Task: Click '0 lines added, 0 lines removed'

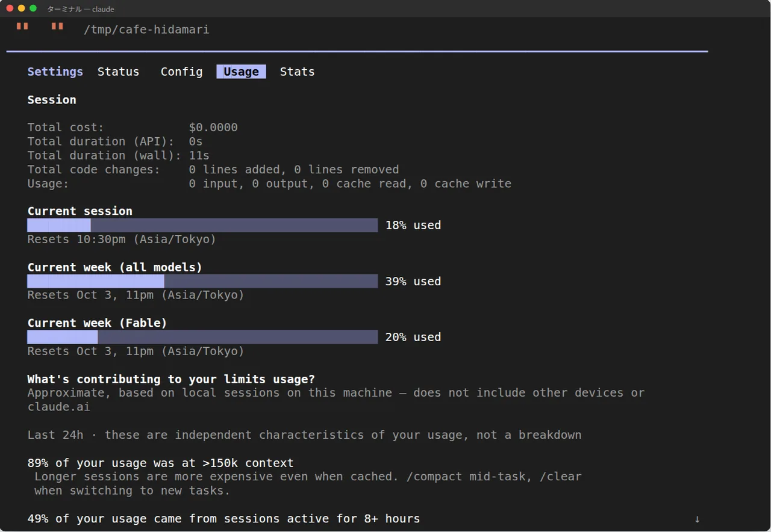Action: pos(294,170)
